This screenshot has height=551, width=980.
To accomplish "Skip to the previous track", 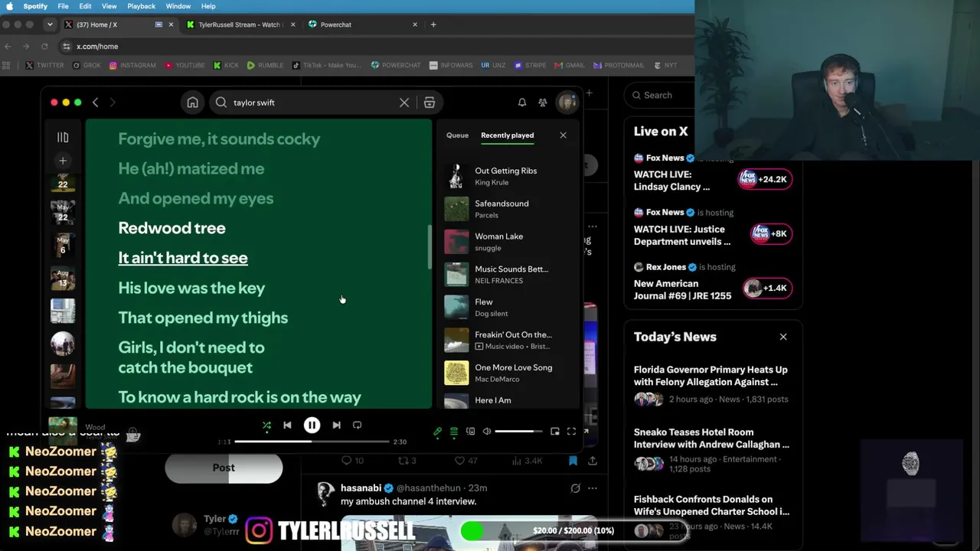I will coord(287,425).
